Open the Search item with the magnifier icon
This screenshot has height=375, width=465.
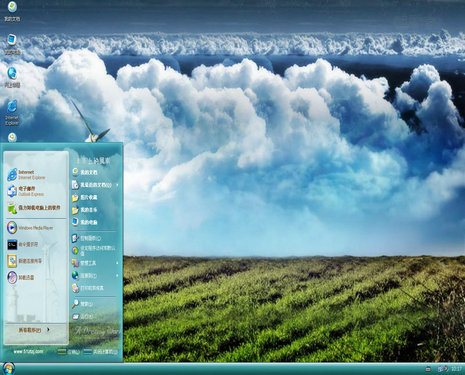coord(82,304)
